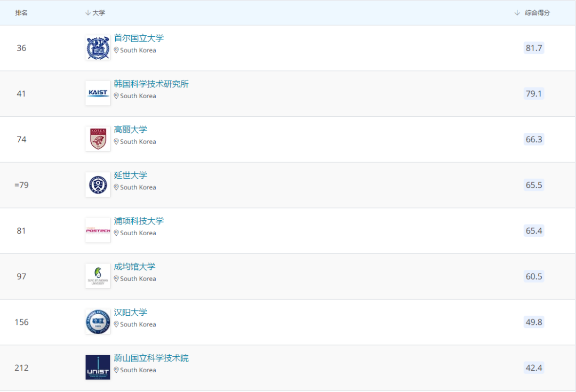Click location pin icon under 高丽大学
The width and height of the screenshot is (576, 392).
pyautogui.click(x=116, y=141)
